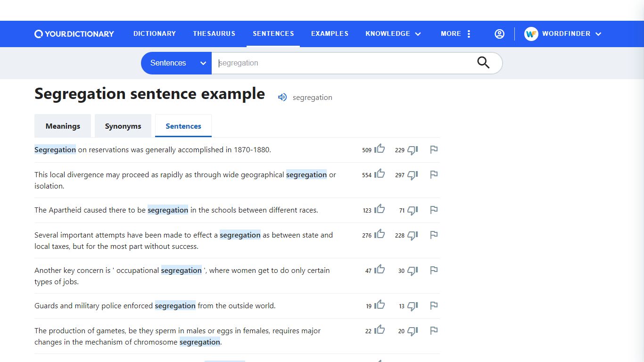The width and height of the screenshot is (644, 362).
Task: Flag the 'occupational segregation' sentence
Action: [x=434, y=271]
